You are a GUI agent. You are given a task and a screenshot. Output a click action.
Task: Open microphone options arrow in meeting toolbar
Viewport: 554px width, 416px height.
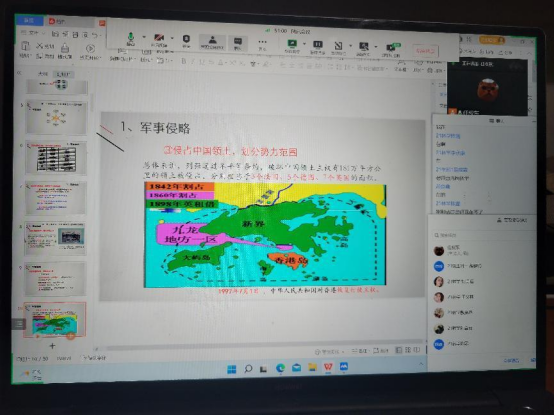pyautogui.click(x=144, y=37)
